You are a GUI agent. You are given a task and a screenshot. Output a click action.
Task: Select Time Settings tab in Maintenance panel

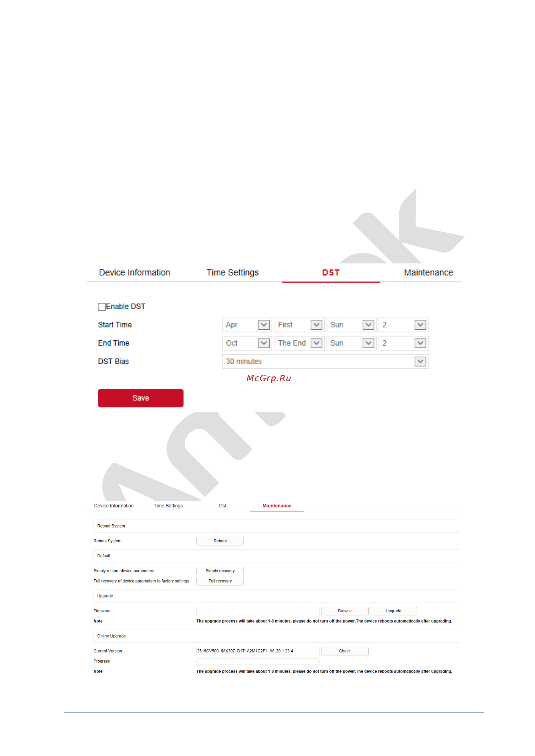(x=168, y=506)
